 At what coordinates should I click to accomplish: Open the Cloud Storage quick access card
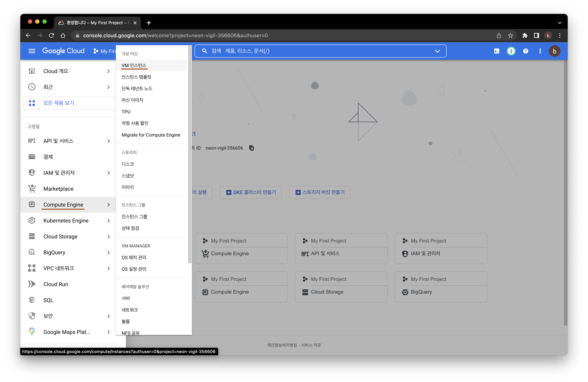click(x=341, y=287)
